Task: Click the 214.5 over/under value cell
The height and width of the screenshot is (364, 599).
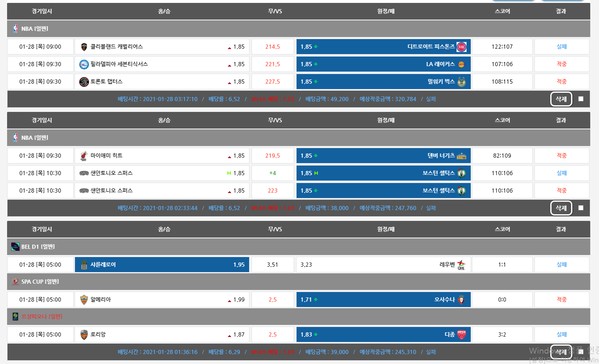Action: (x=272, y=47)
